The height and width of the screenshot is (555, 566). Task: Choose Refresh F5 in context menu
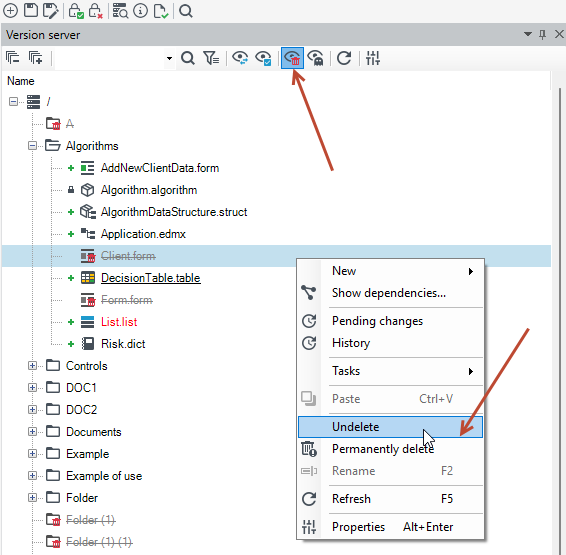390,499
